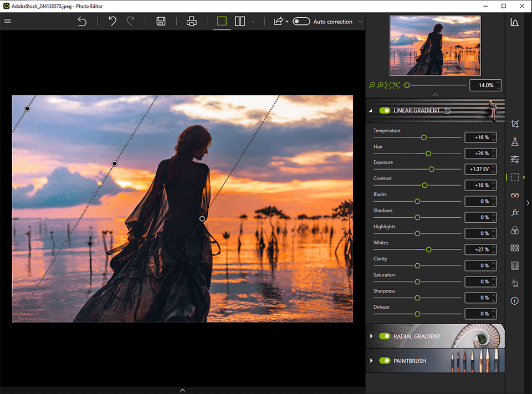Expand the Auto correction dropdown chevron
The image size is (532, 394).
[x=361, y=22]
